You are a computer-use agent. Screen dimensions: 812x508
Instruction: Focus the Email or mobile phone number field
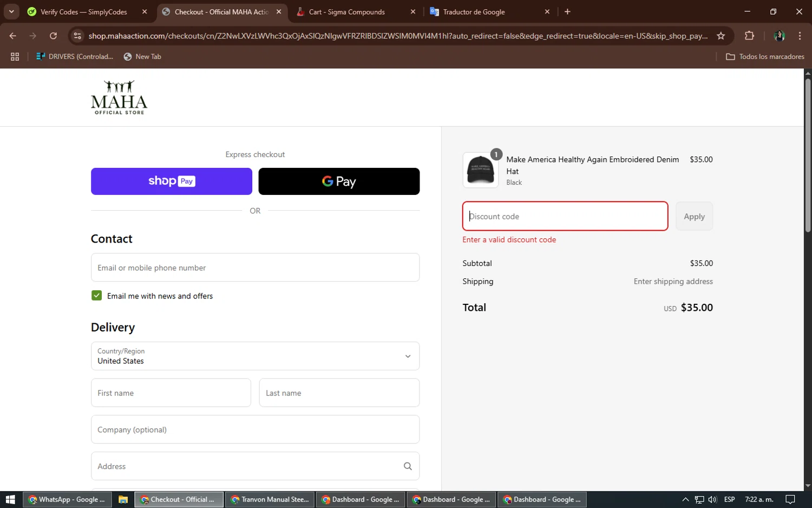click(x=255, y=268)
